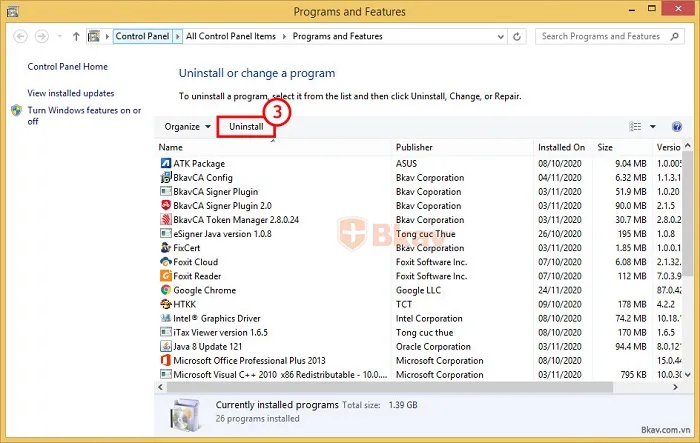Screen dimensions: 700x443
Task: Click the help question mark icon
Action: [677, 127]
